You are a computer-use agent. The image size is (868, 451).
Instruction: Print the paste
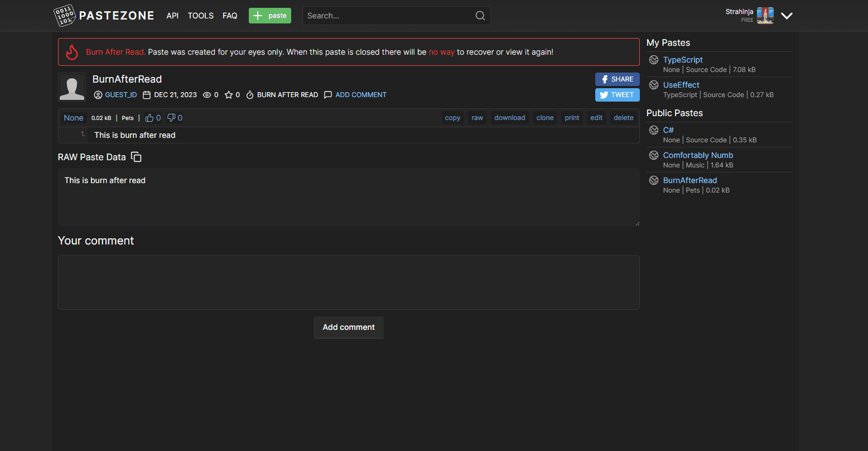[x=572, y=118]
